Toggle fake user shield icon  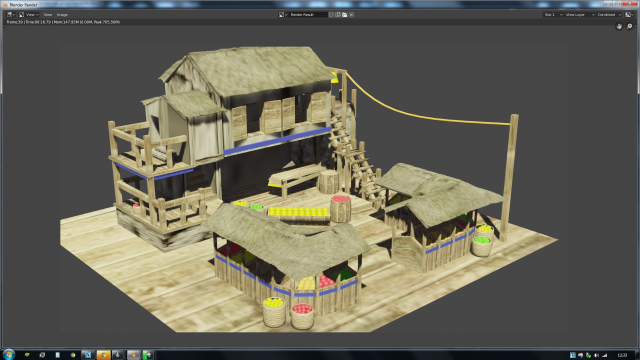(331, 15)
